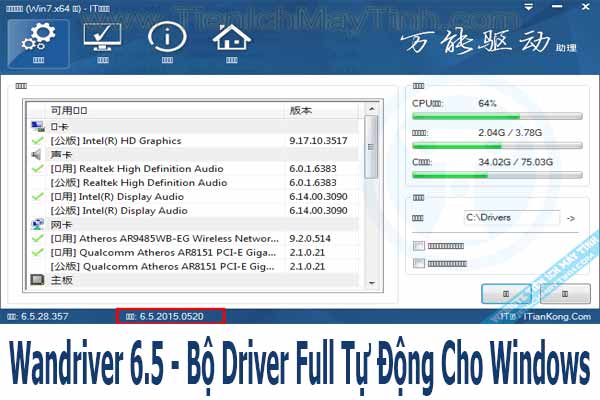Image resolution: width=600 pixels, height=400 pixels.
Task: Select last Qualcomm Atheros AR8151 PCI-E row
Action: point(193,266)
